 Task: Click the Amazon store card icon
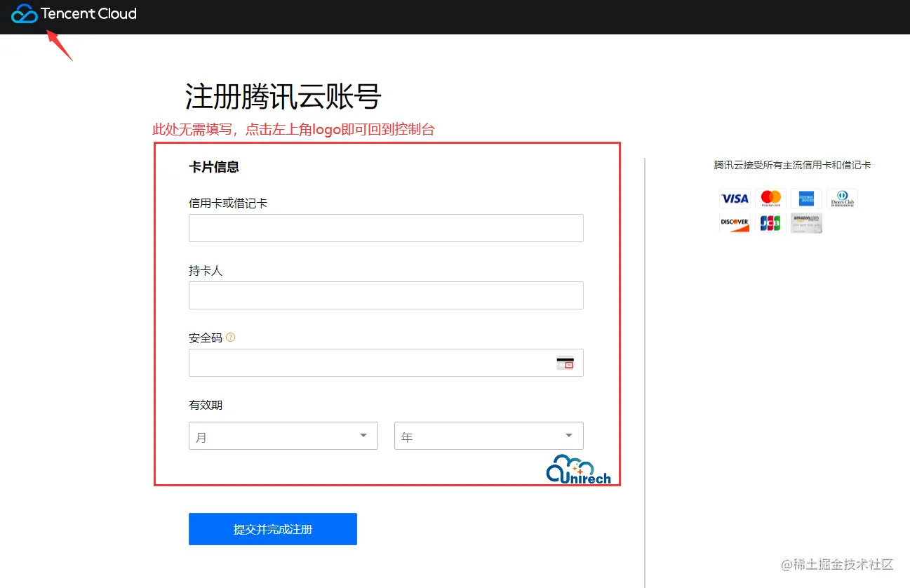click(x=806, y=223)
